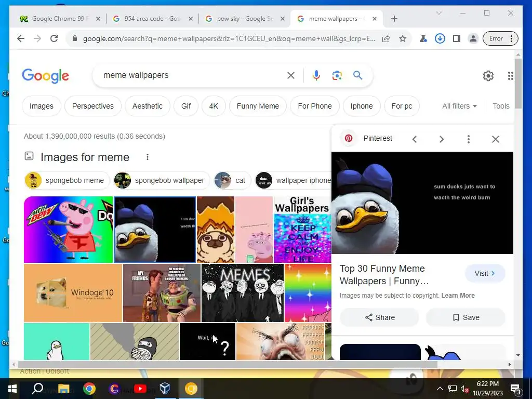Open the downloads icon in toolbar
This screenshot has height=399, width=532.
pyautogui.click(x=440, y=38)
